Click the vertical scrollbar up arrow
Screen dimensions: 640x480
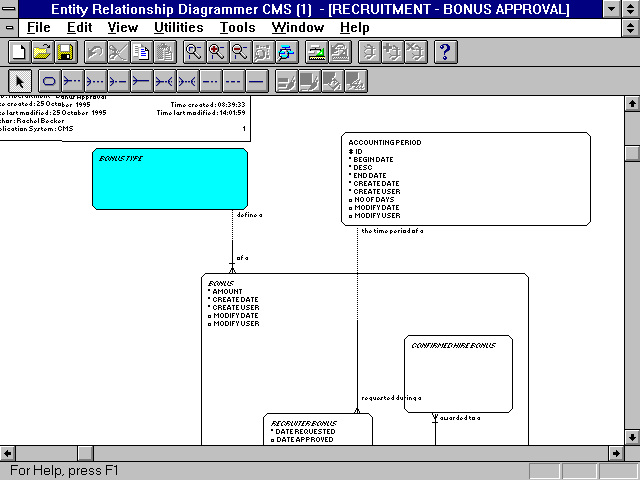631,103
